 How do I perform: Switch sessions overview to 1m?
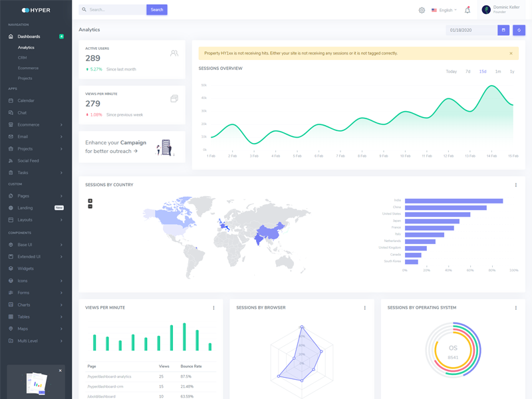[497, 71]
